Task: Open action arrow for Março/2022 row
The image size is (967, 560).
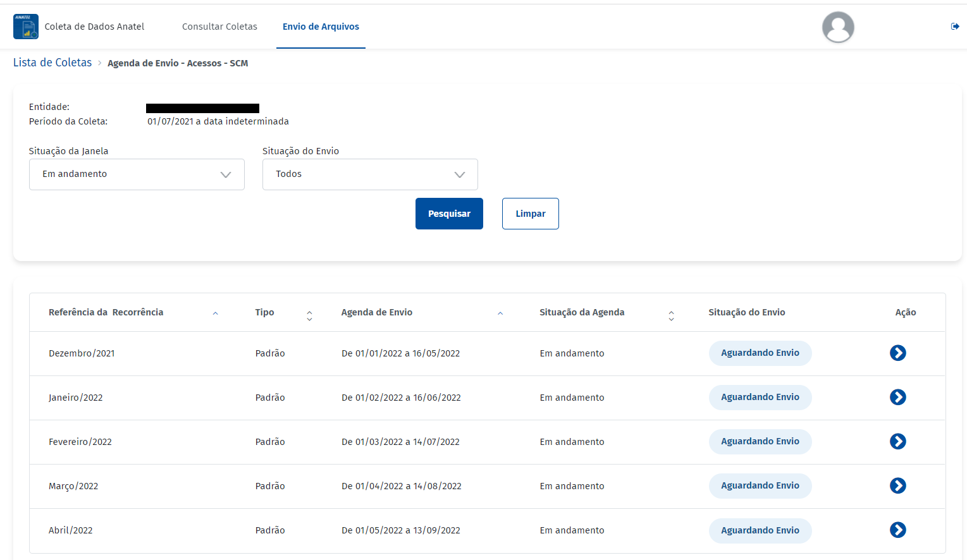Action: pos(898,485)
